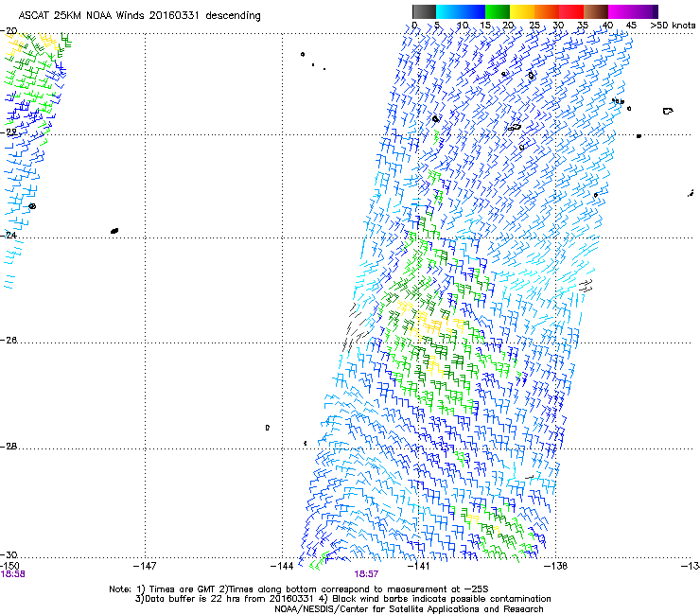
Task: Click the purple 18:58 time stamp
Action: point(13,574)
